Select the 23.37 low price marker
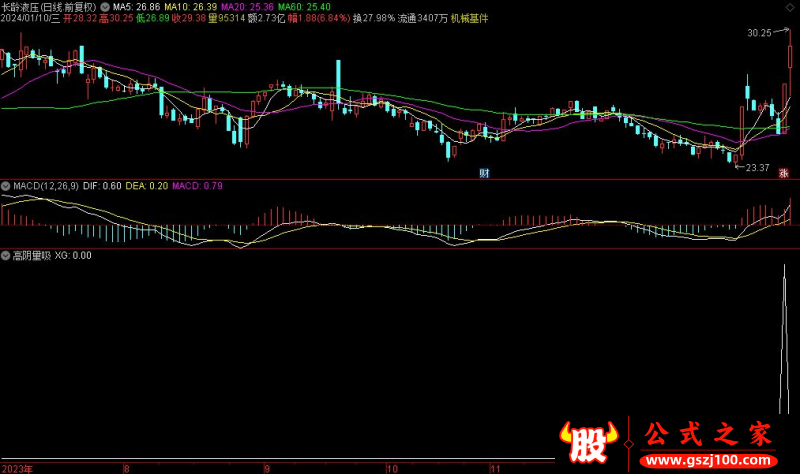The width and height of the screenshot is (800, 474). [757, 168]
